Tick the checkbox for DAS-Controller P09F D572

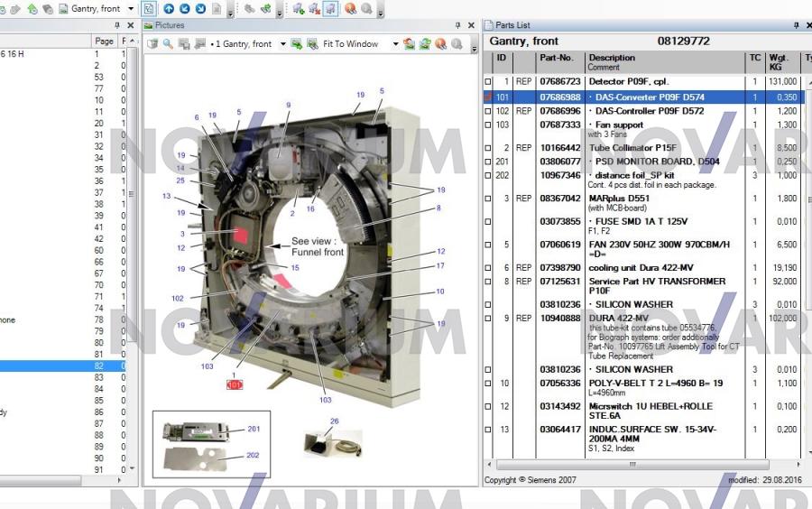coord(488,111)
